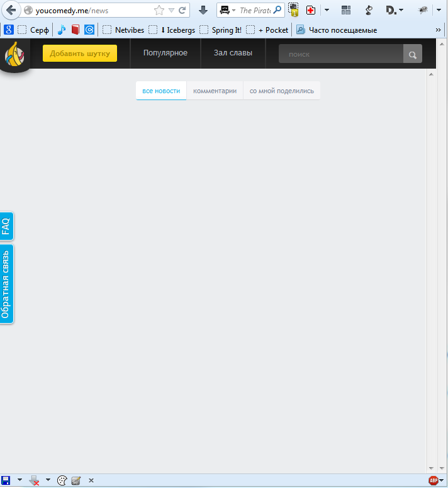
Task: Click the magnifier search button on the site
Action: coord(413,55)
